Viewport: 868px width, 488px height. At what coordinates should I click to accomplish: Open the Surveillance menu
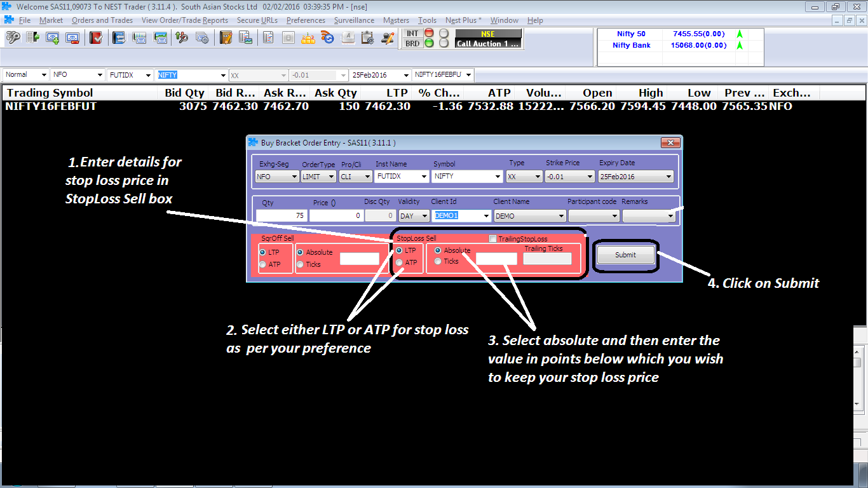pyautogui.click(x=354, y=20)
